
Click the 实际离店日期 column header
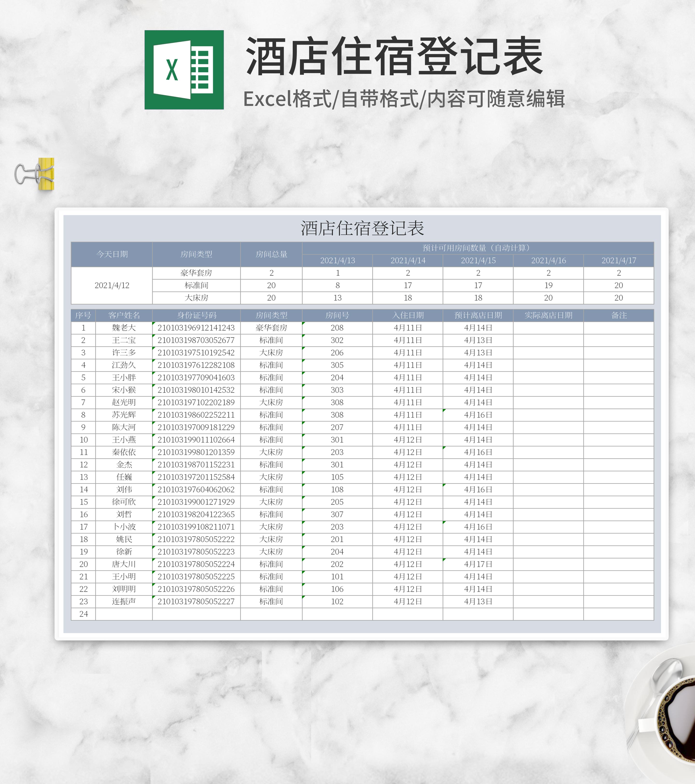pos(548,315)
